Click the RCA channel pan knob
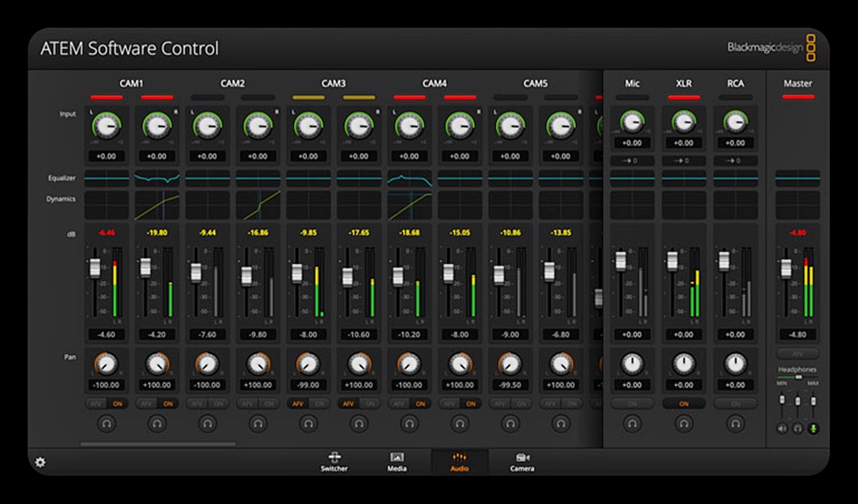 (x=735, y=364)
